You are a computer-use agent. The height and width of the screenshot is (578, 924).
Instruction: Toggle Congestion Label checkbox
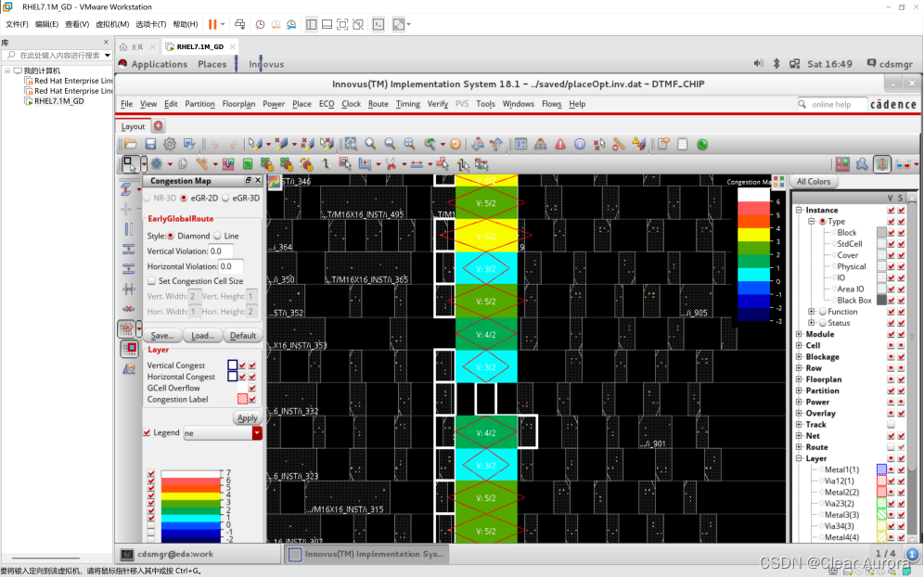(252, 399)
